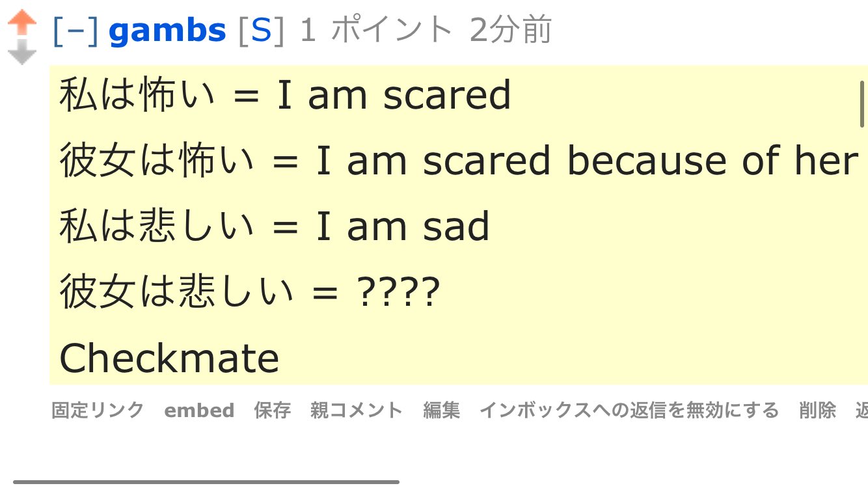Go to the 親コメント parent comment
This screenshot has width=868, height=488.
click(357, 411)
